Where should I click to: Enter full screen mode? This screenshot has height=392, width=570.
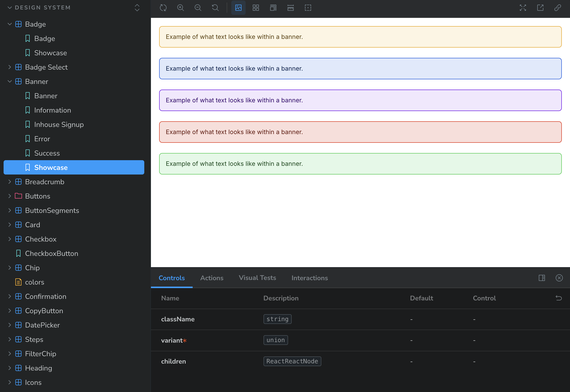(x=523, y=8)
